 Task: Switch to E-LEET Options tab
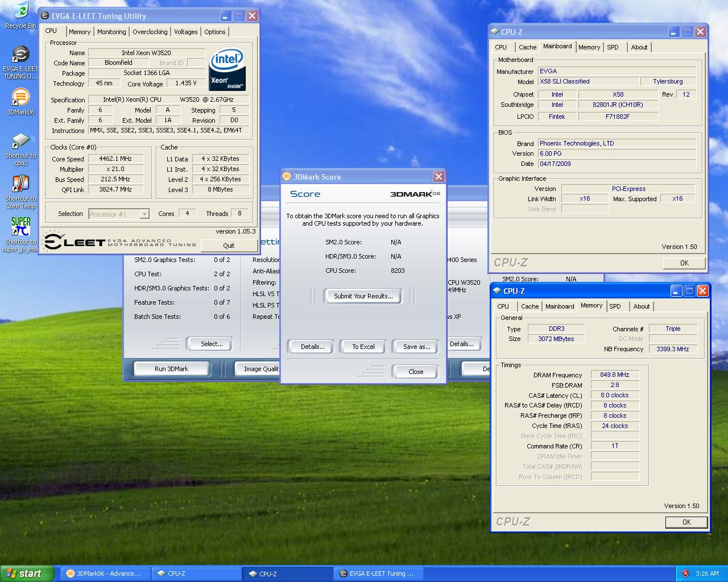click(x=215, y=32)
